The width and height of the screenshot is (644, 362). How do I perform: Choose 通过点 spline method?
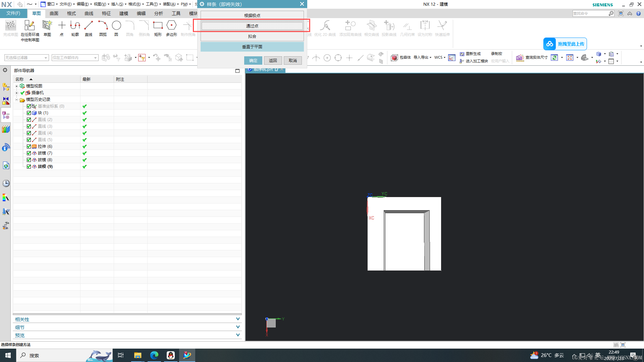[x=252, y=26]
